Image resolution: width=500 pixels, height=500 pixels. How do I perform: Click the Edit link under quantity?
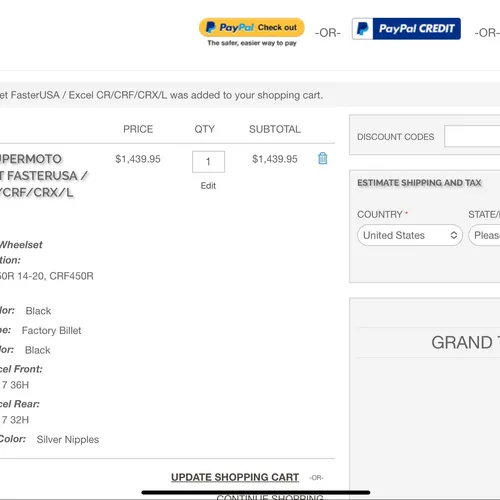click(208, 186)
